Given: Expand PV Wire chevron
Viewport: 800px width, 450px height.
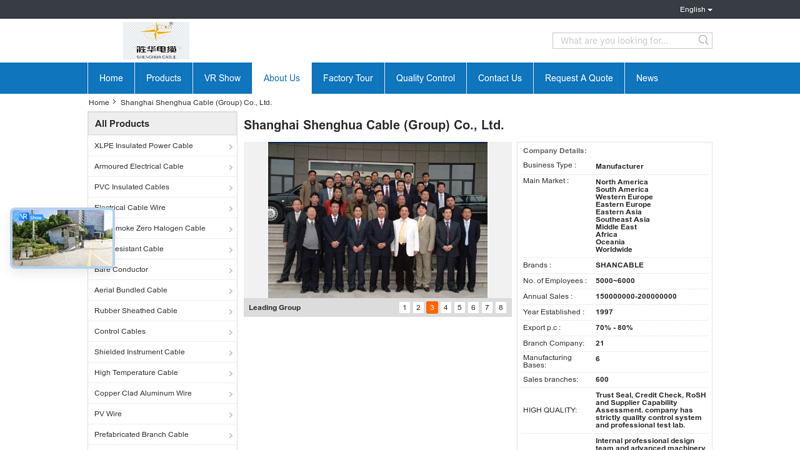Looking at the screenshot, I should (231, 415).
